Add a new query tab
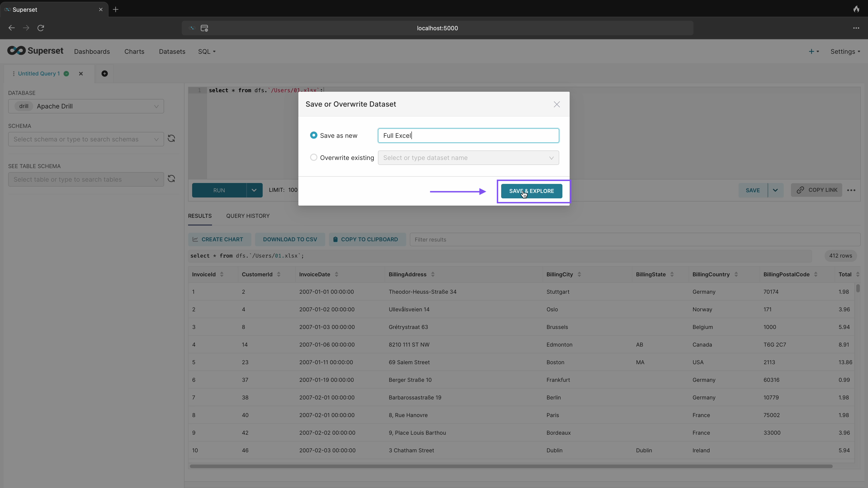 [x=104, y=73]
